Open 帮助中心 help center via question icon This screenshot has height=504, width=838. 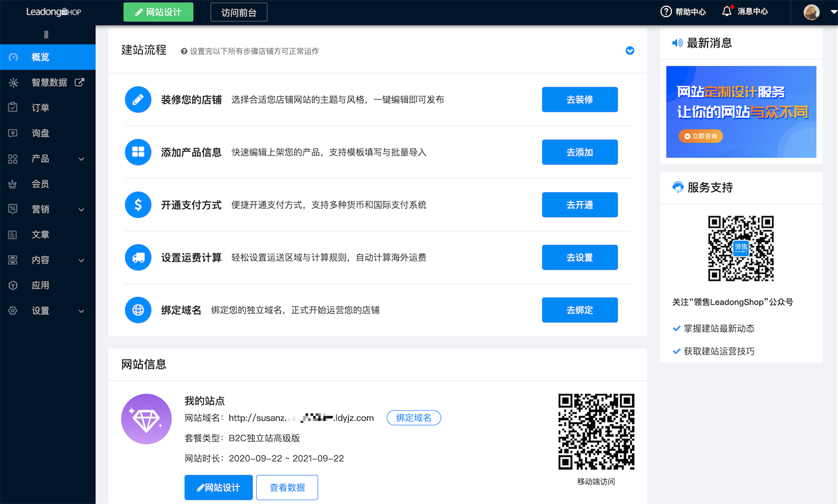click(x=665, y=11)
